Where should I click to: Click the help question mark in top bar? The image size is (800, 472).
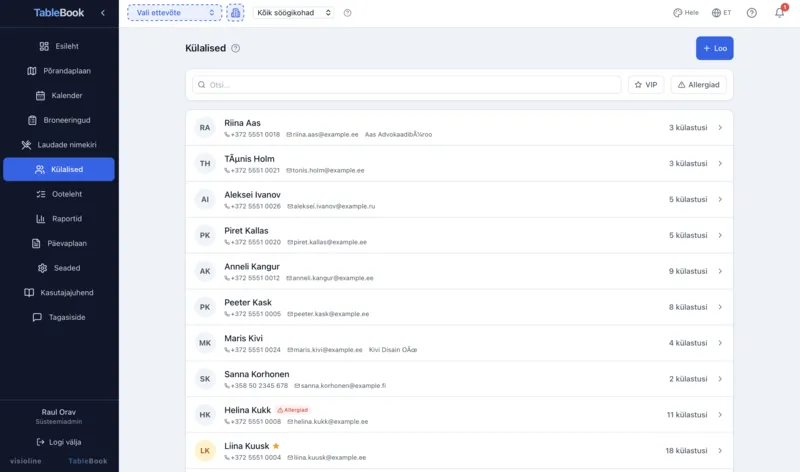click(x=751, y=13)
